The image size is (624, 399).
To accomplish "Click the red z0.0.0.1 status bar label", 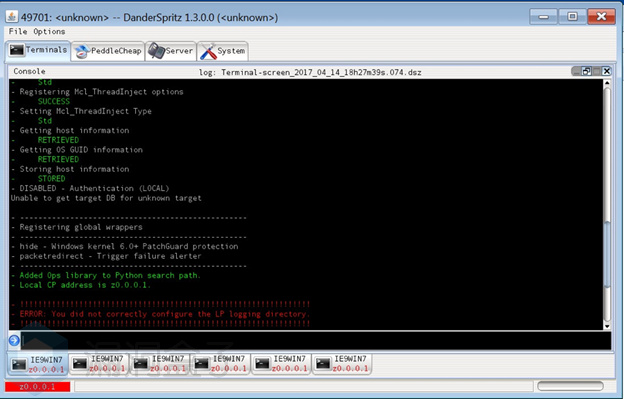I will point(37,387).
